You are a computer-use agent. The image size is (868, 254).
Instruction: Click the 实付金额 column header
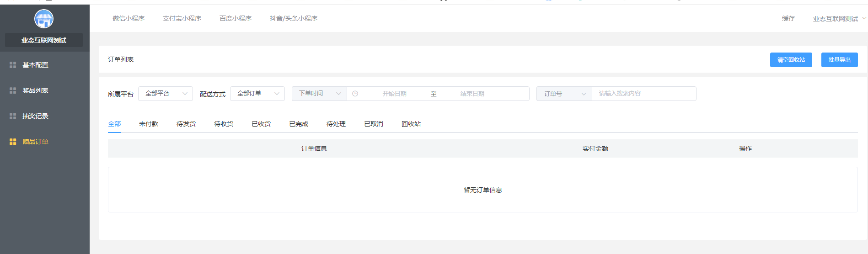coord(595,148)
